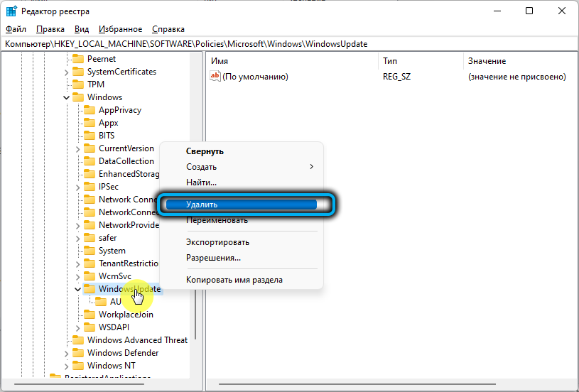The width and height of the screenshot is (579, 392).
Task: Click the AppPrivacy folder icon
Action: 89,110
